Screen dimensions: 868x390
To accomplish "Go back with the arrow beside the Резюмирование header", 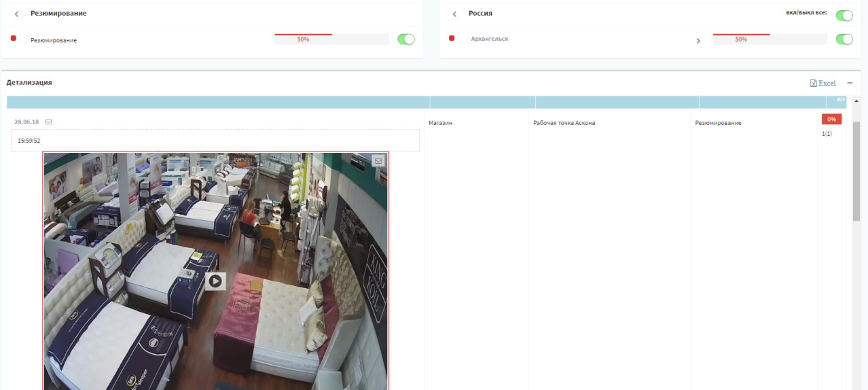I will pos(16,14).
